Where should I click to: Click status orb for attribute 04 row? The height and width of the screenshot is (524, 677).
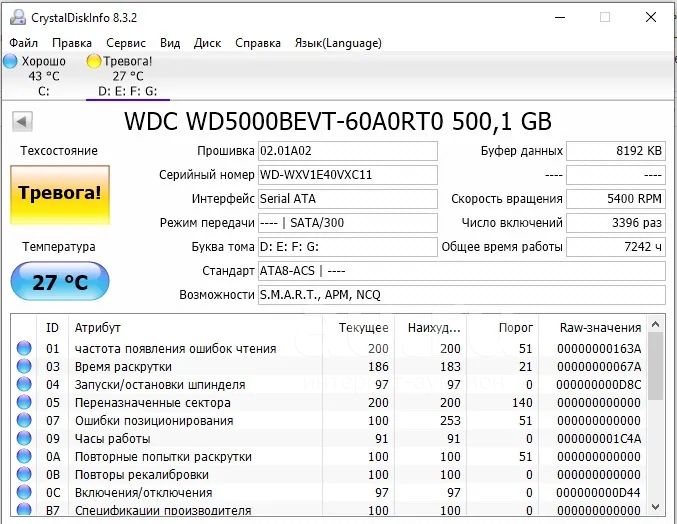24,384
